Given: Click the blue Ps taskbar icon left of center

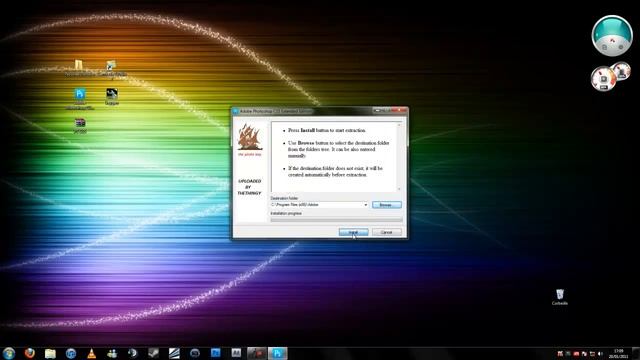Looking at the screenshot, I should pos(216,353).
